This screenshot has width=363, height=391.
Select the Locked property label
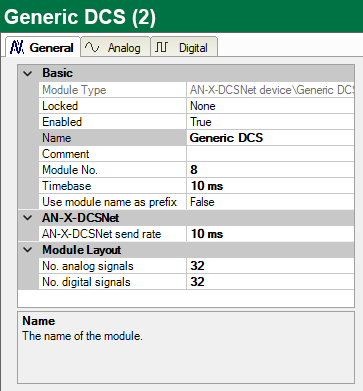[60, 106]
